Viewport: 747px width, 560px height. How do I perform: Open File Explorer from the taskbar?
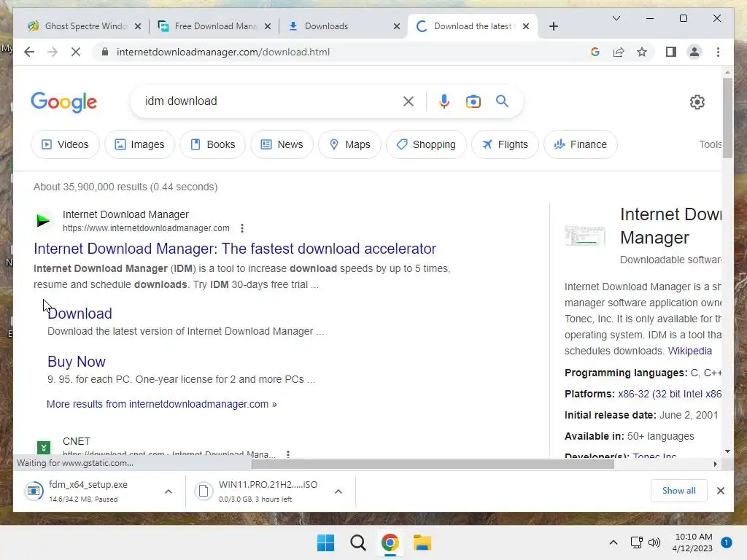422,542
